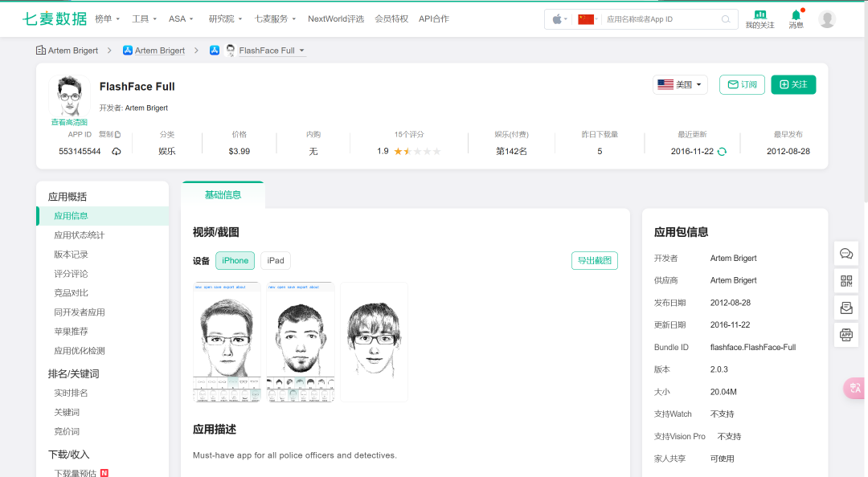Click the 导出截图 button

(595, 261)
